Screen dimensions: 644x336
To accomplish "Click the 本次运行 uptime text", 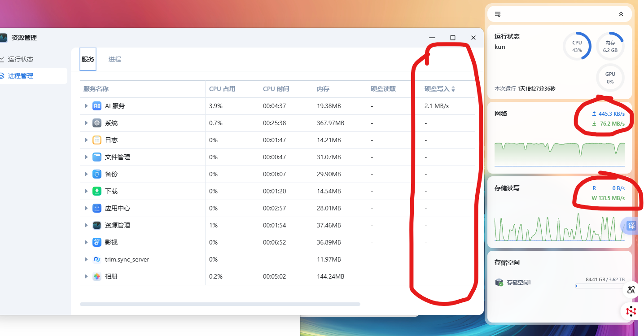I will [525, 89].
